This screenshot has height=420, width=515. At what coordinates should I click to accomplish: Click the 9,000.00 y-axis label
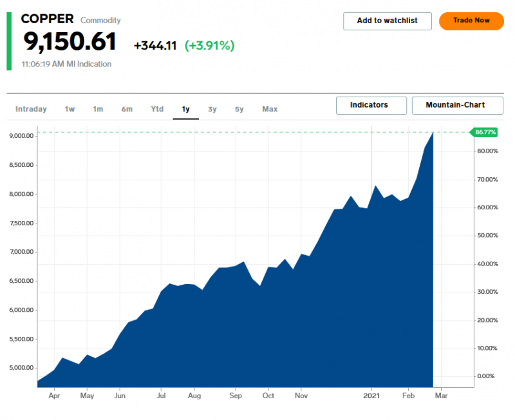click(21, 136)
